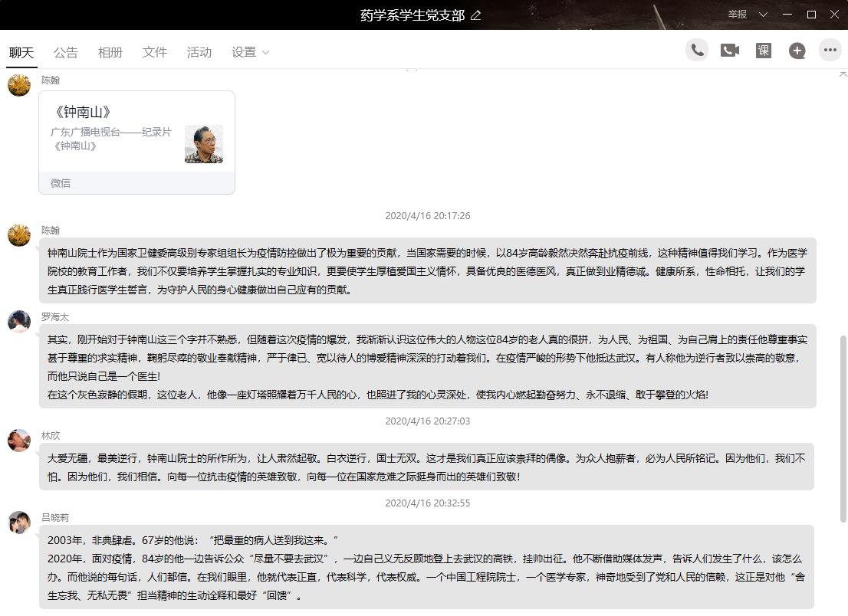Viewport: 848px width, 616px height.
Task: Click the Zhong Nanshan thumbnail in the card
Action: click(204, 144)
